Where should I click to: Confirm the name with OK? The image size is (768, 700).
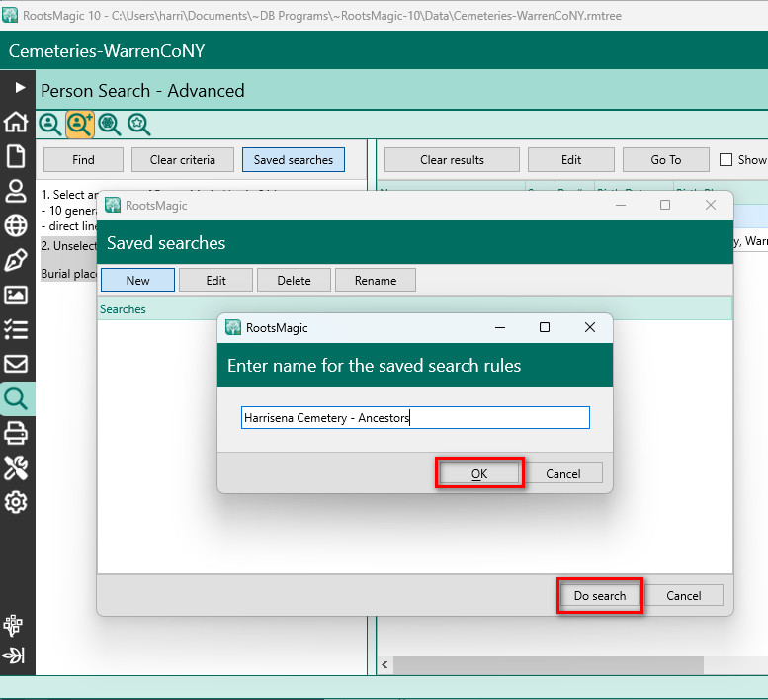(479, 474)
